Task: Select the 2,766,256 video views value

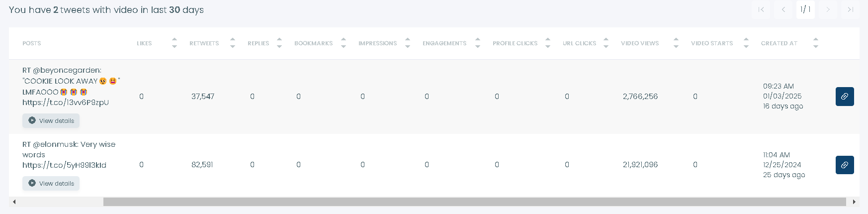Action: coord(640,97)
